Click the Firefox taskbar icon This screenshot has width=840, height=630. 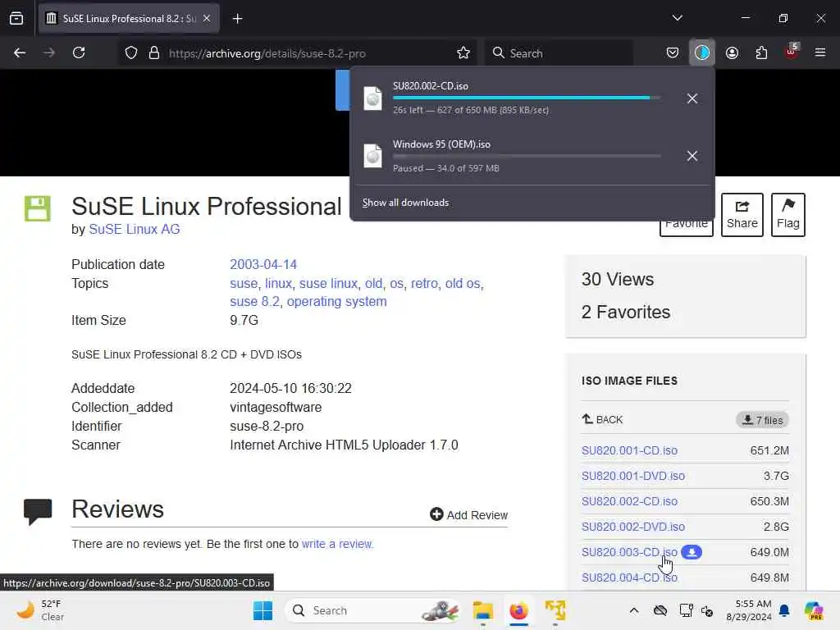pos(518,610)
